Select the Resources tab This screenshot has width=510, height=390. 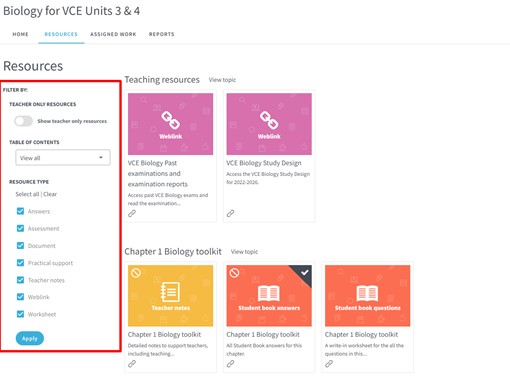tap(61, 34)
